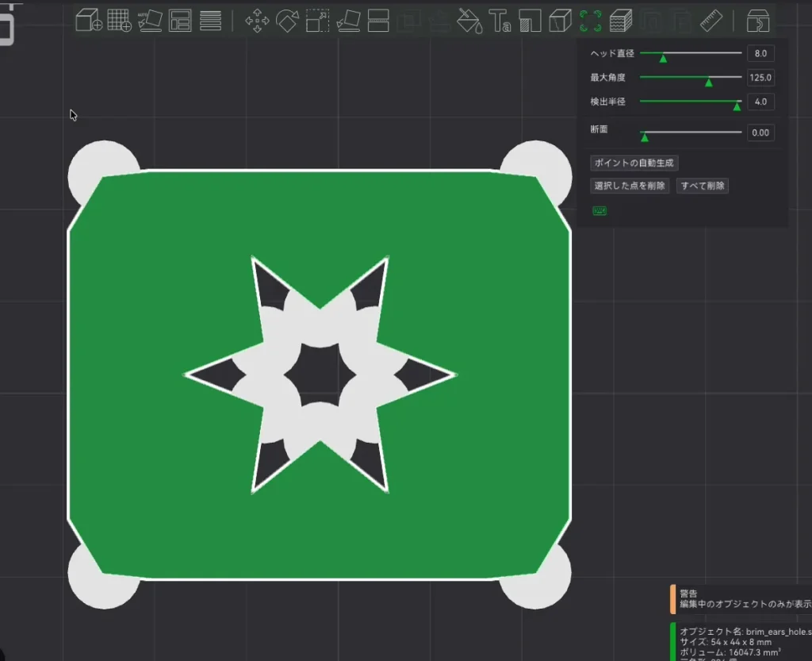Click the オブジェクト名: brim_ears_hole text
This screenshot has width=812, height=661.
pos(745,632)
